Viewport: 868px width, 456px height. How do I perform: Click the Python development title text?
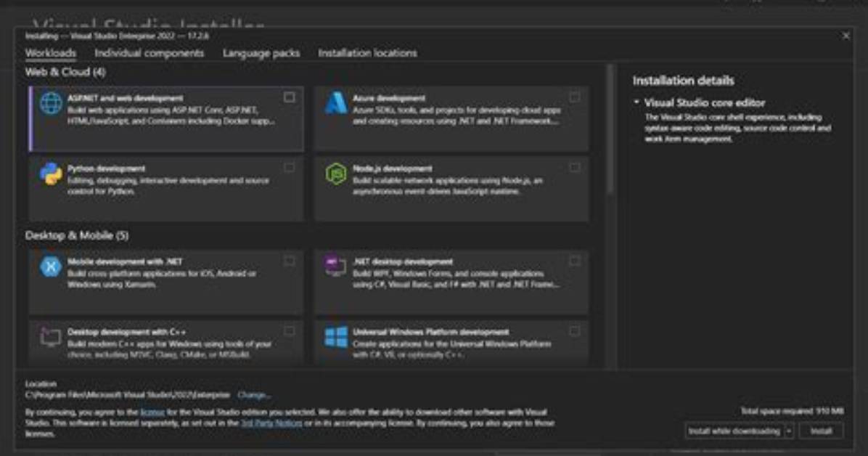pyautogui.click(x=106, y=168)
